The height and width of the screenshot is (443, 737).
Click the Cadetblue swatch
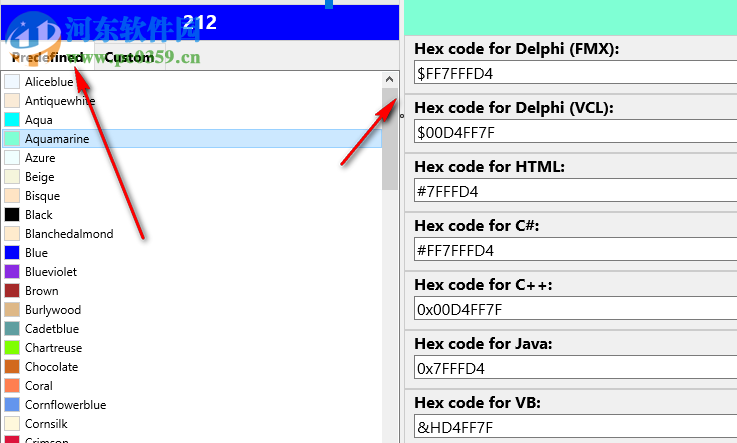coord(12,329)
